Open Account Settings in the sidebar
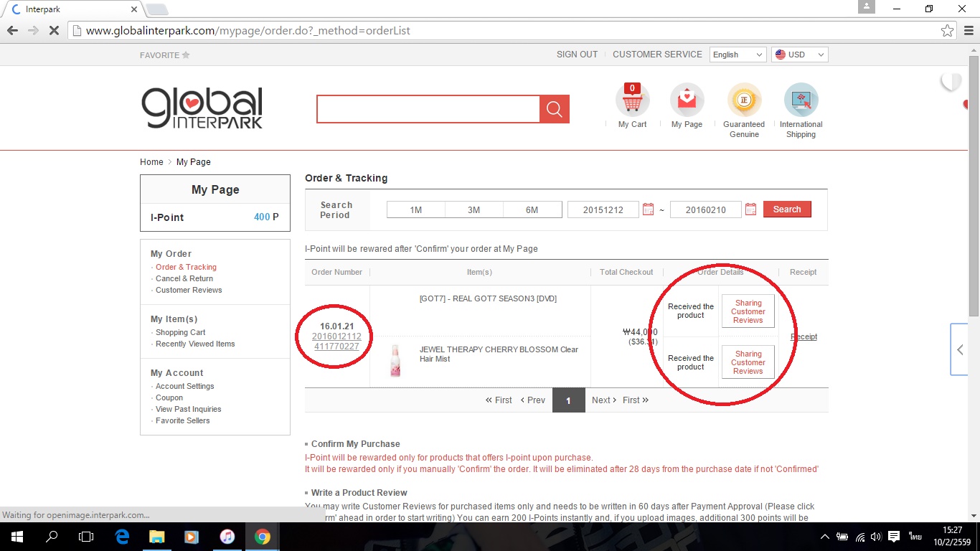This screenshot has height=551, width=980. (x=185, y=386)
